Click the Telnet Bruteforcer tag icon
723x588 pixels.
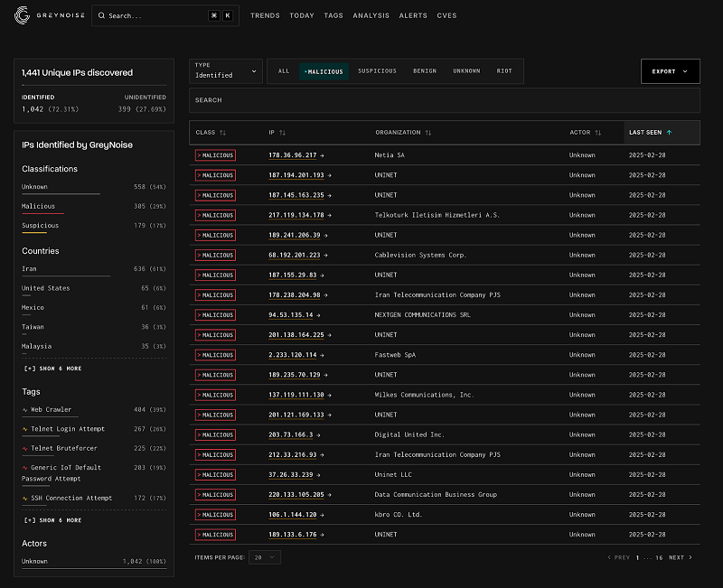coord(25,448)
